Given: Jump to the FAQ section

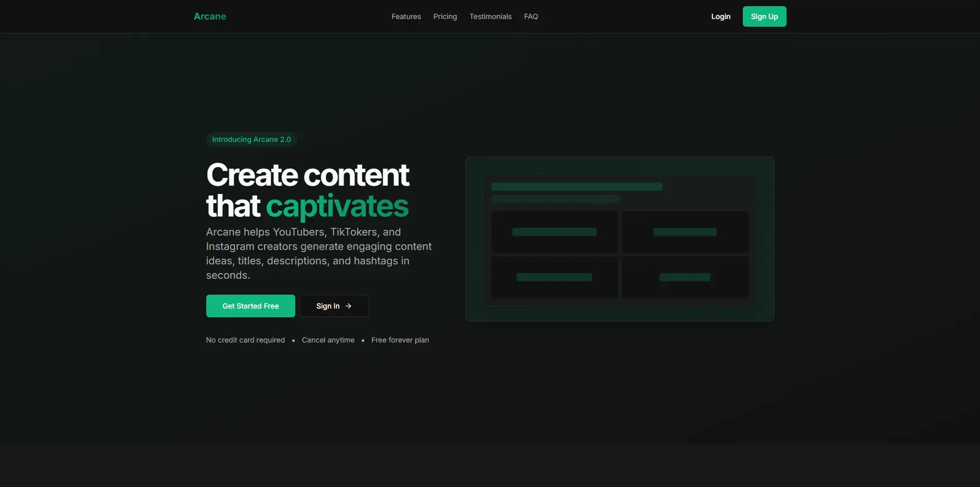Looking at the screenshot, I should click(x=531, y=16).
